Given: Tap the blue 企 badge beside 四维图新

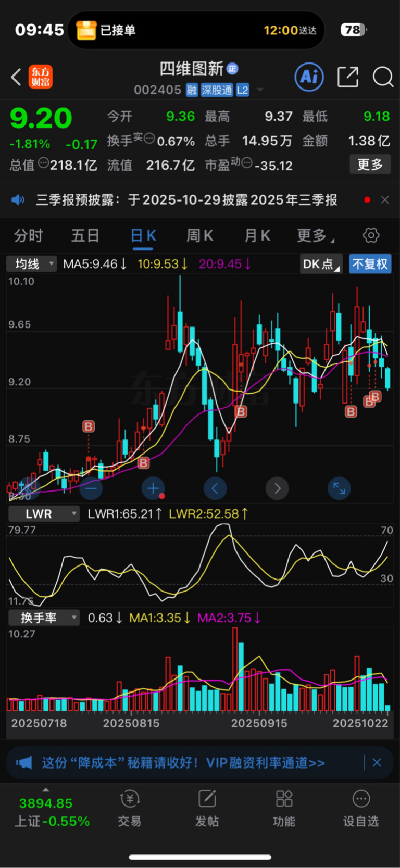Looking at the screenshot, I should coord(232,68).
